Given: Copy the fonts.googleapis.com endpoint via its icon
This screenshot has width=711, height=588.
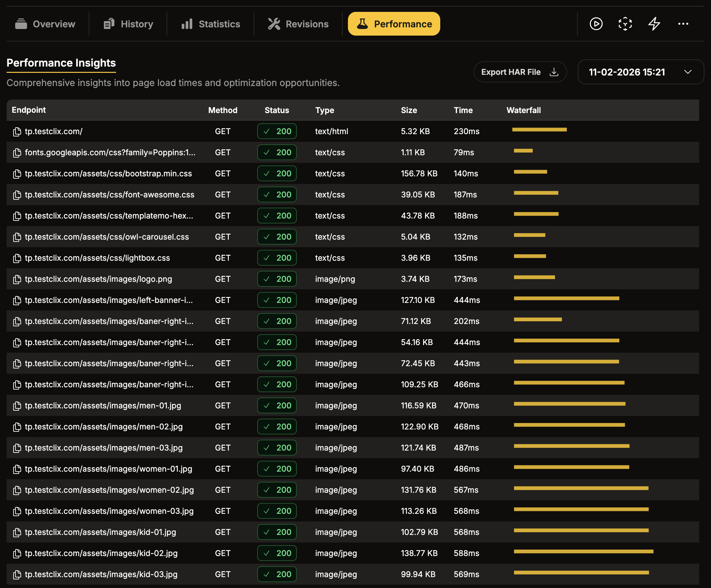Looking at the screenshot, I should 17,153.
